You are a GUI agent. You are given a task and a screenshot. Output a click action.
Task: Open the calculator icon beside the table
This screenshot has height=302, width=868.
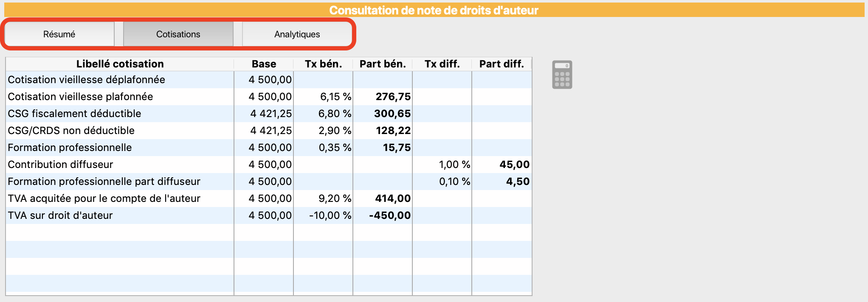pyautogui.click(x=562, y=75)
